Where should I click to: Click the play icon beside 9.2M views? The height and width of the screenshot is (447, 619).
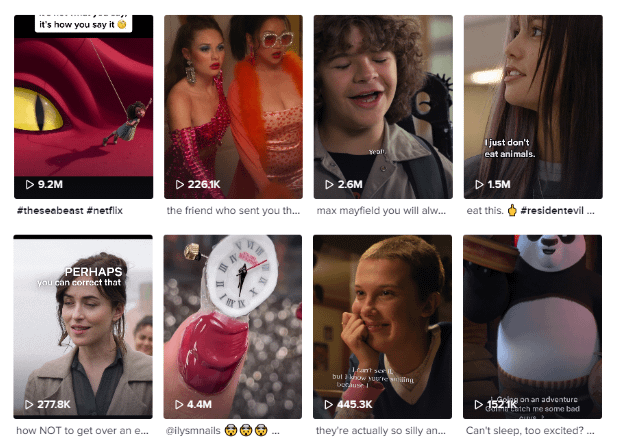[x=30, y=184]
